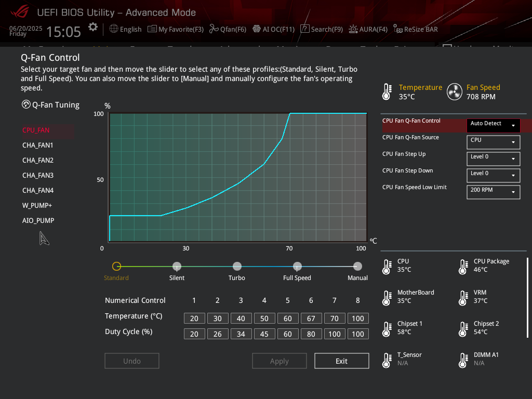Open CPU Fan Step Up dropdown
This screenshot has width=532, height=399.
pos(494,159)
